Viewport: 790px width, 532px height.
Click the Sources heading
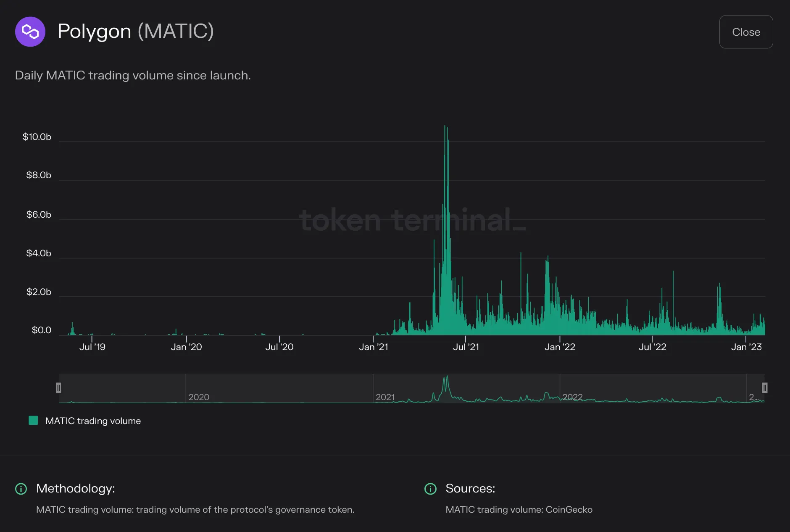coord(470,488)
